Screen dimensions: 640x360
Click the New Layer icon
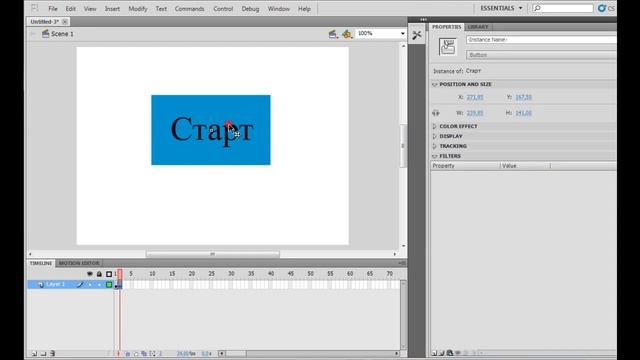click(34, 353)
